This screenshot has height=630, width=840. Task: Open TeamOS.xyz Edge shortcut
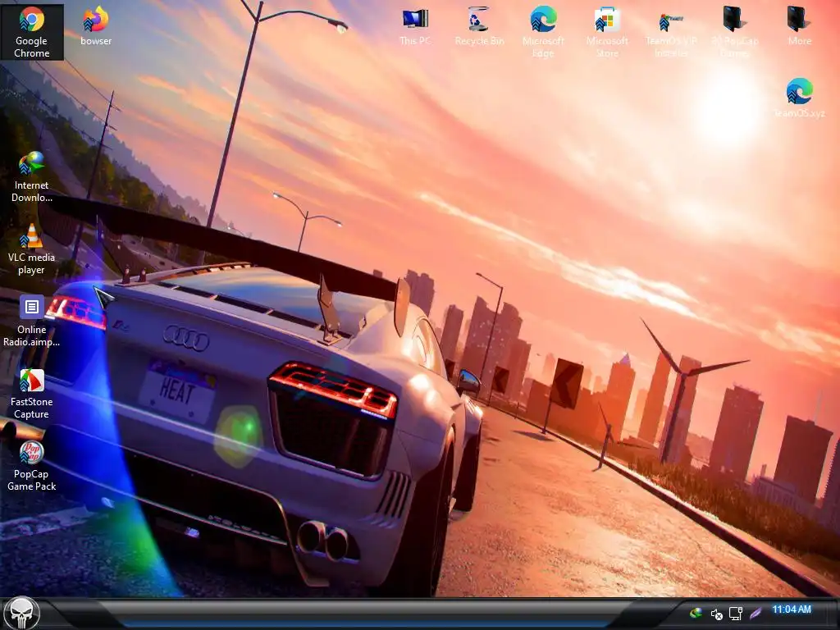point(799,98)
